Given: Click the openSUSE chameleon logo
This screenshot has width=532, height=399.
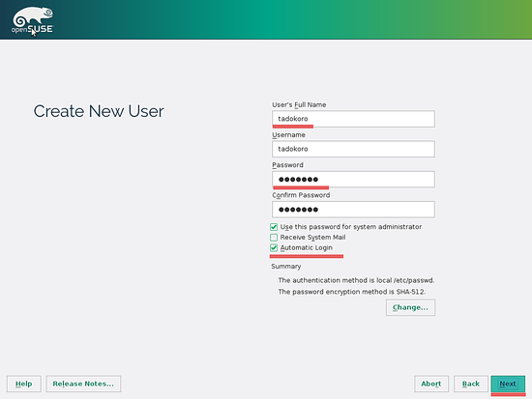Looking at the screenshot, I should click(33, 19).
